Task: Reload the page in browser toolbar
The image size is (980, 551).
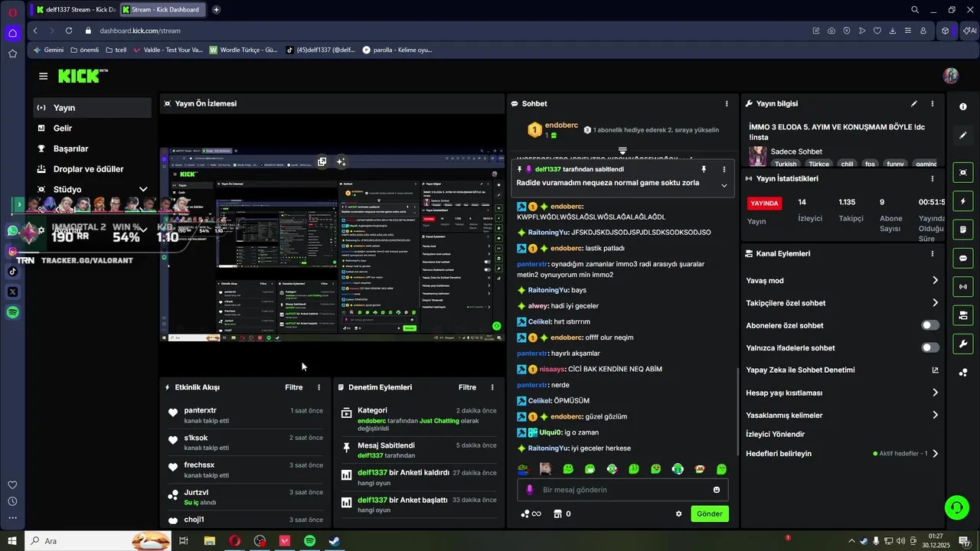Action: 68,31
